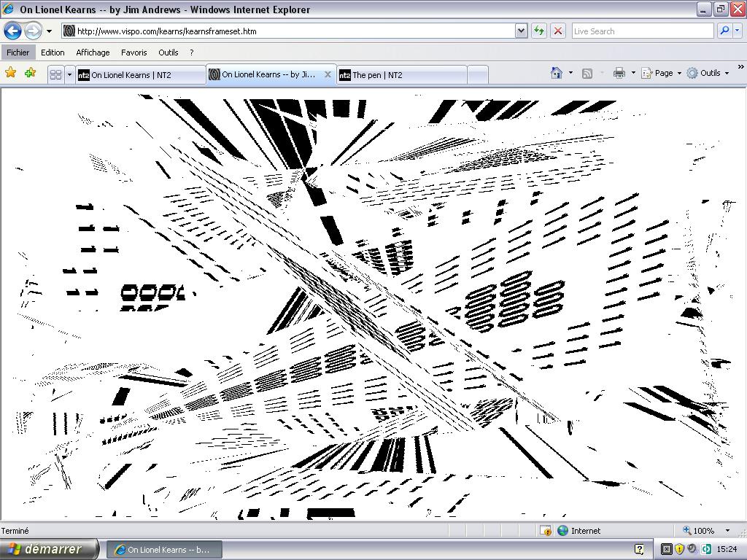Expand the Print options dropdown arrow
Viewport: 747px width, 560px height.
pos(633,73)
